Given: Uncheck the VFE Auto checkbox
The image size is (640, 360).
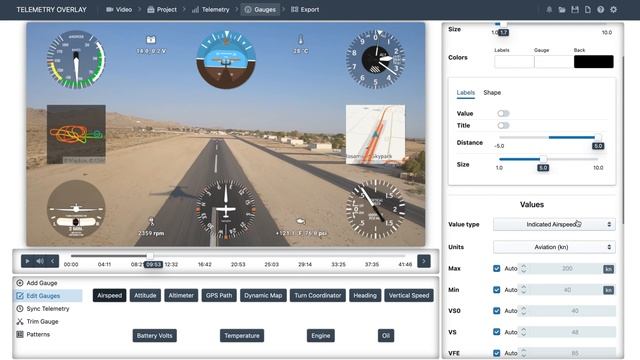Looking at the screenshot, I should coord(496,353).
